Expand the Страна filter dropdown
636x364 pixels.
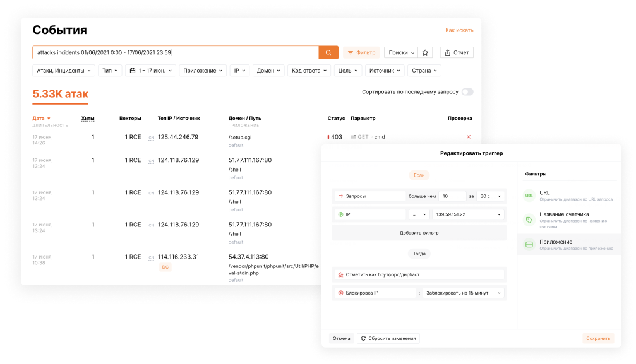424,71
